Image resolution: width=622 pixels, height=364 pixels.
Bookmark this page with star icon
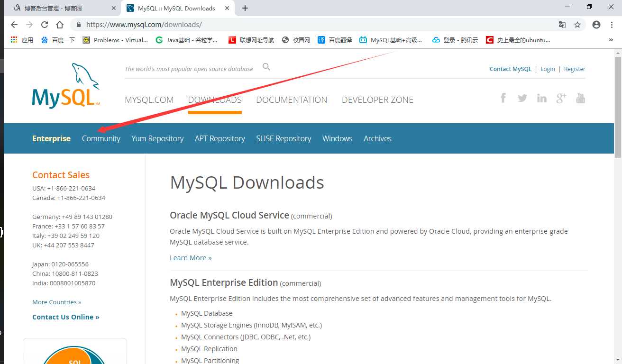577,25
